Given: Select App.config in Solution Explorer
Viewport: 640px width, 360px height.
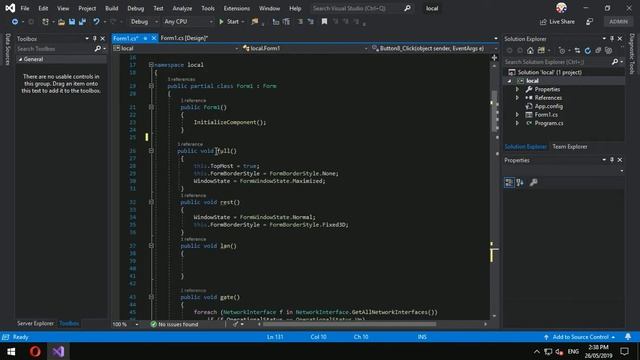Looking at the screenshot, I should (x=549, y=106).
